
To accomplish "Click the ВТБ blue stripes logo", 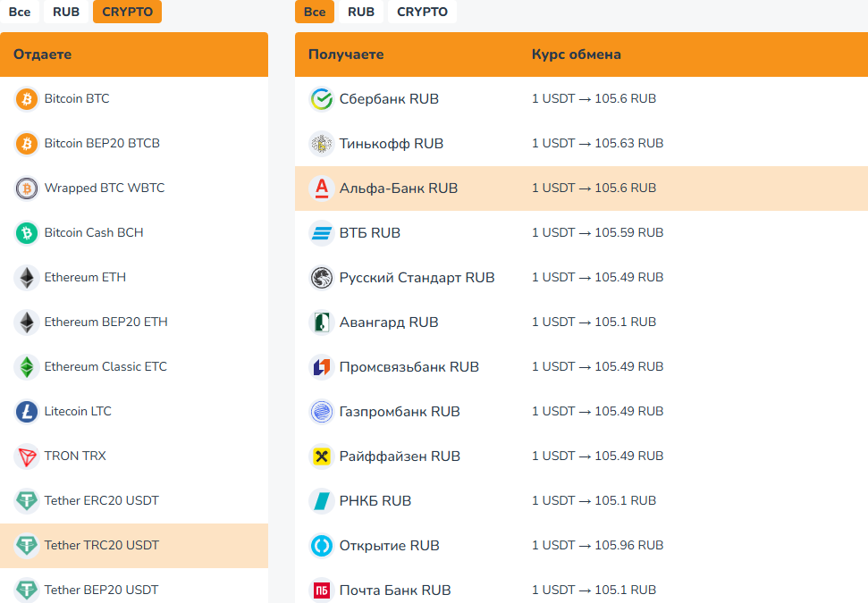I will point(322,233).
